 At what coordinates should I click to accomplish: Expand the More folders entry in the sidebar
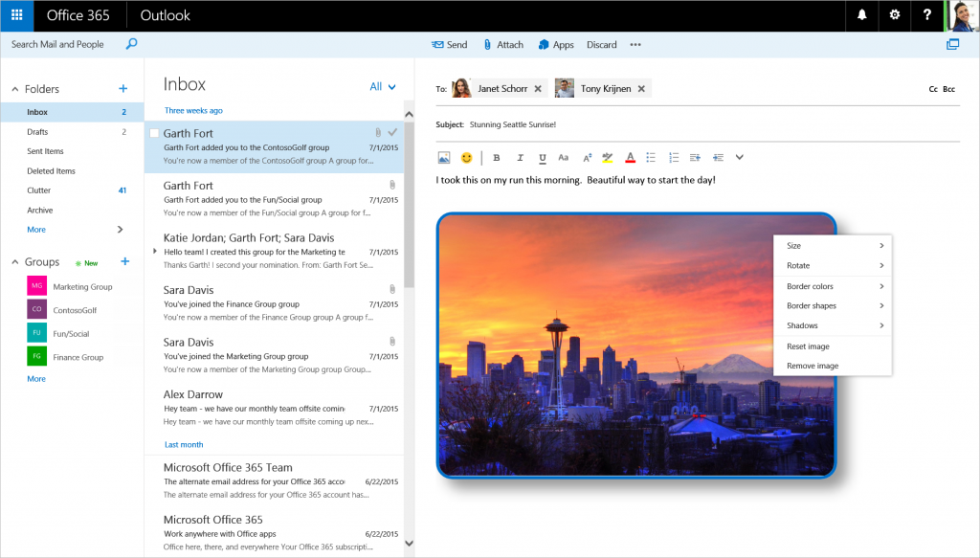click(x=35, y=229)
